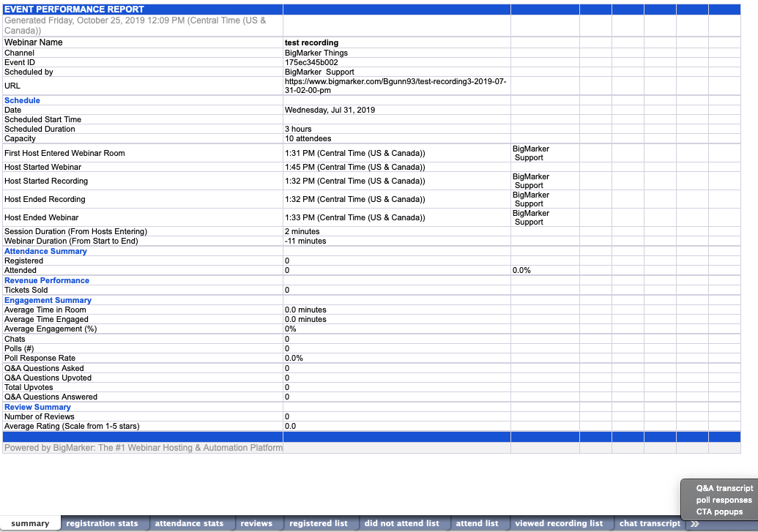Select the 'Generated Friday, October 25, 2019' cell
Viewport: 758px width, 532px height.
click(x=143, y=26)
